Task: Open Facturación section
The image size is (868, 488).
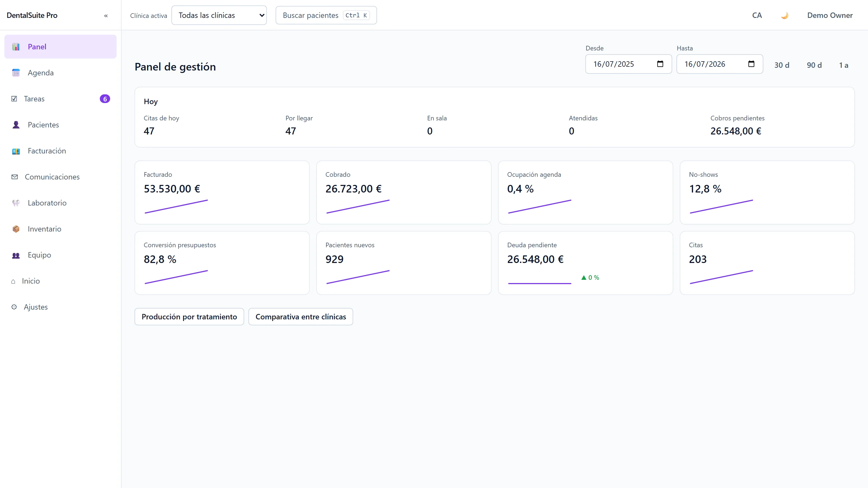Action: coord(60,151)
